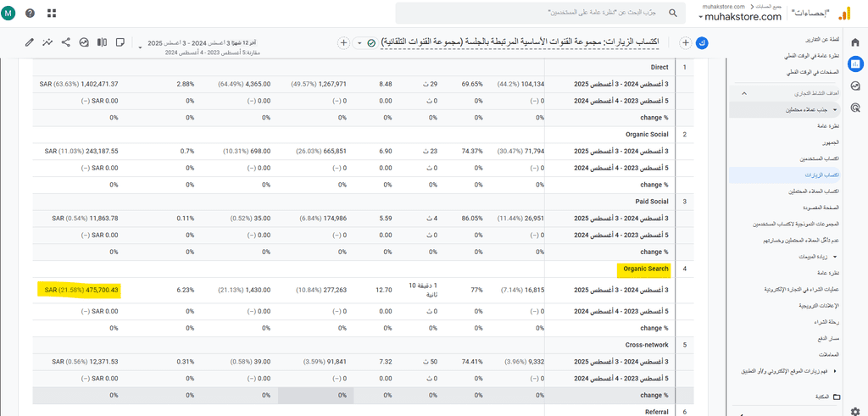Viewport: 868px width, 416px height.
Task: Click the Library folder icon
Action: point(837,397)
